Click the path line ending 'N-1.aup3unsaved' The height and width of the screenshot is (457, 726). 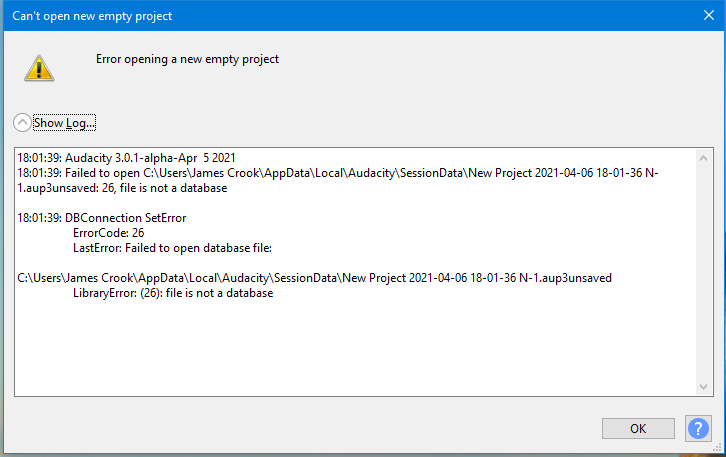pos(314,278)
